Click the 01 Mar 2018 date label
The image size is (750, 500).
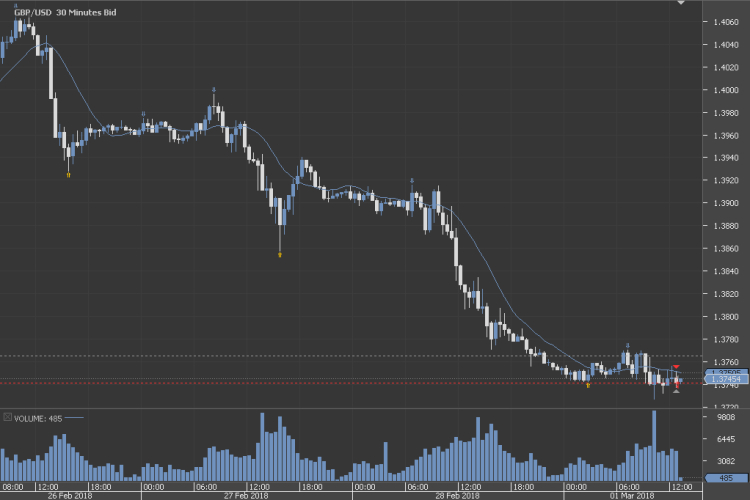click(x=632, y=496)
